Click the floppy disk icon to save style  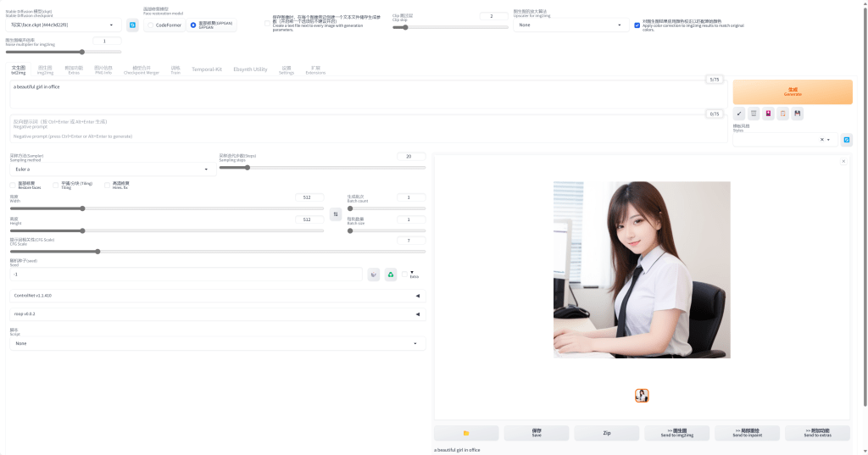pos(798,114)
